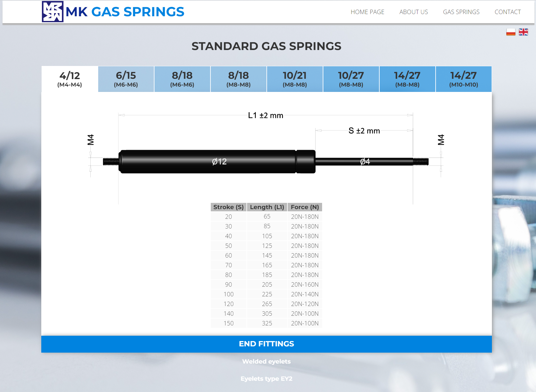Select the 4/12 (M4-M4) spring tab

69,79
